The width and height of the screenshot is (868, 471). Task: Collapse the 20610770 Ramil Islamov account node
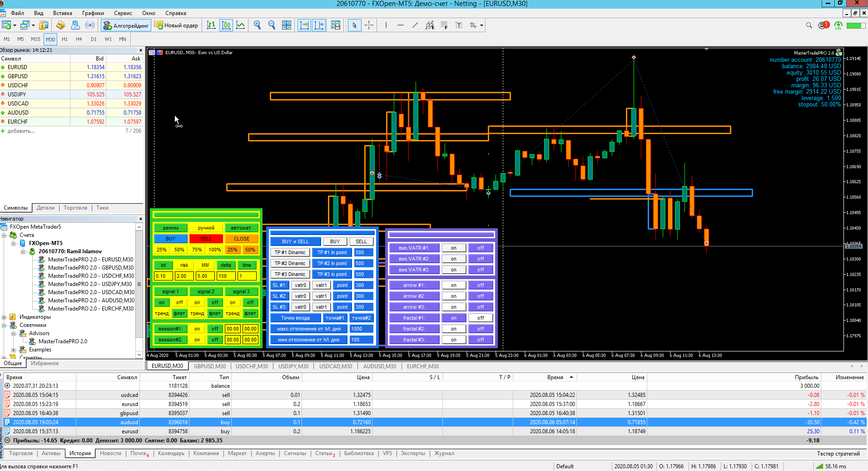[23, 251]
